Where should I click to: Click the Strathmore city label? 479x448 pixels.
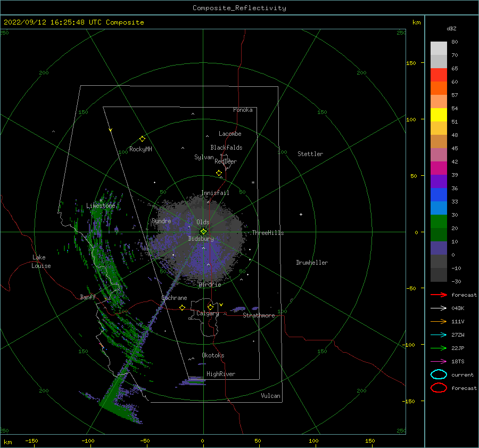(259, 315)
